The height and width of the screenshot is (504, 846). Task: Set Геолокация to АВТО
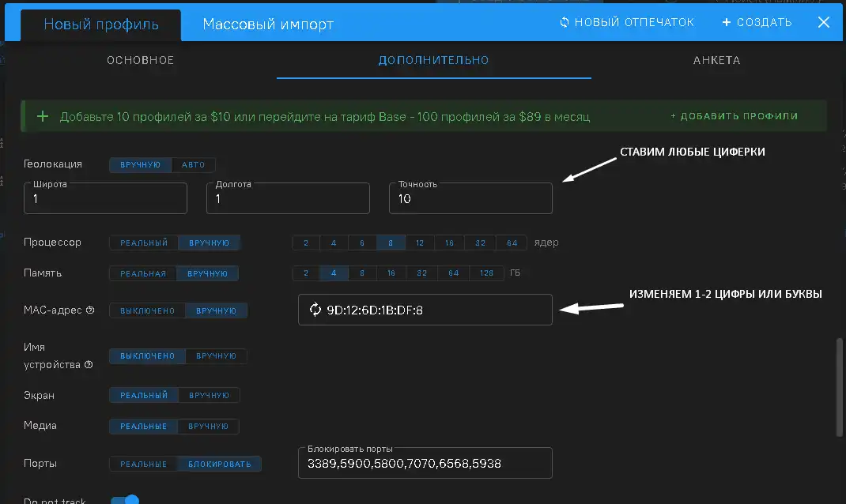click(x=193, y=165)
